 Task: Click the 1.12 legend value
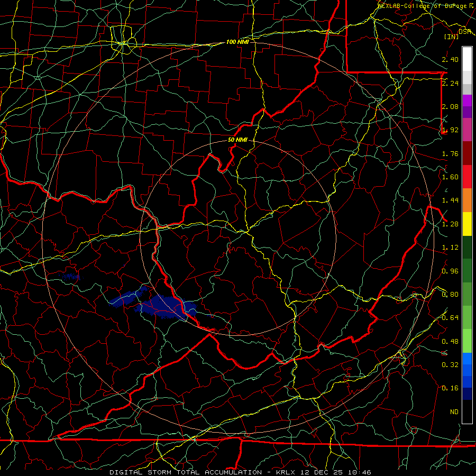click(x=450, y=248)
